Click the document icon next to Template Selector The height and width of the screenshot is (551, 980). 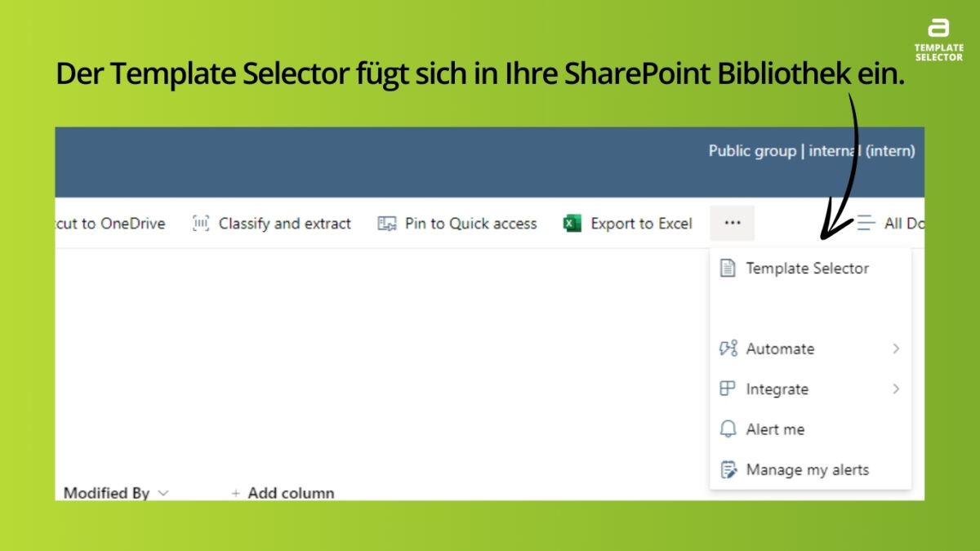click(728, 268)
